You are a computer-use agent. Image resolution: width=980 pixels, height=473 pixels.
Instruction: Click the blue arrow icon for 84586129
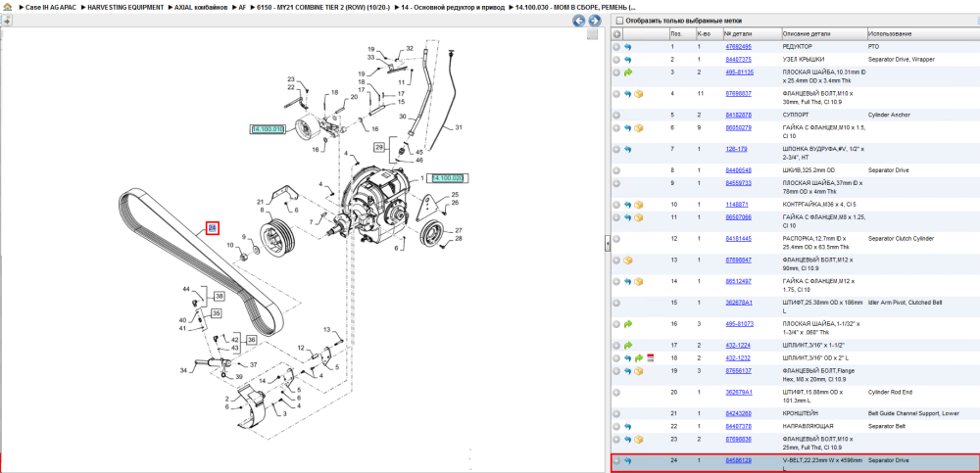[628, 460]
